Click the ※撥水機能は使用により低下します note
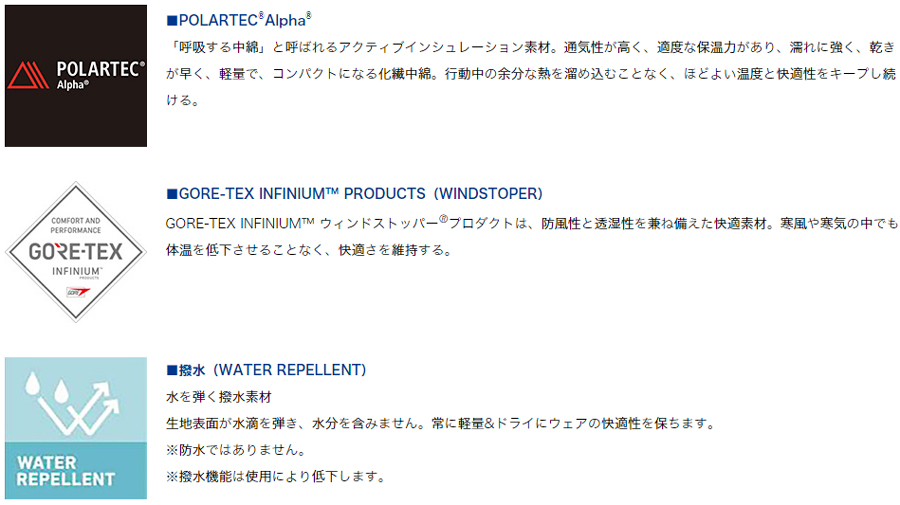Viewport: 900px width, 505px height. point(276,476)
